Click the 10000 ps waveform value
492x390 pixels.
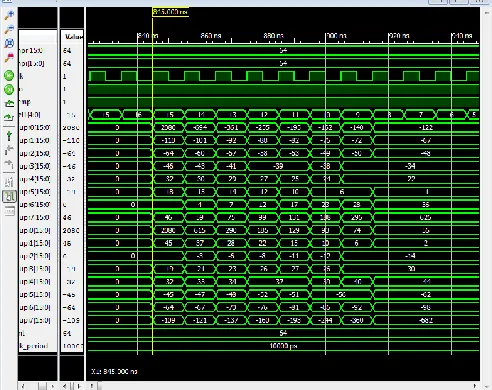pos(283,346)
